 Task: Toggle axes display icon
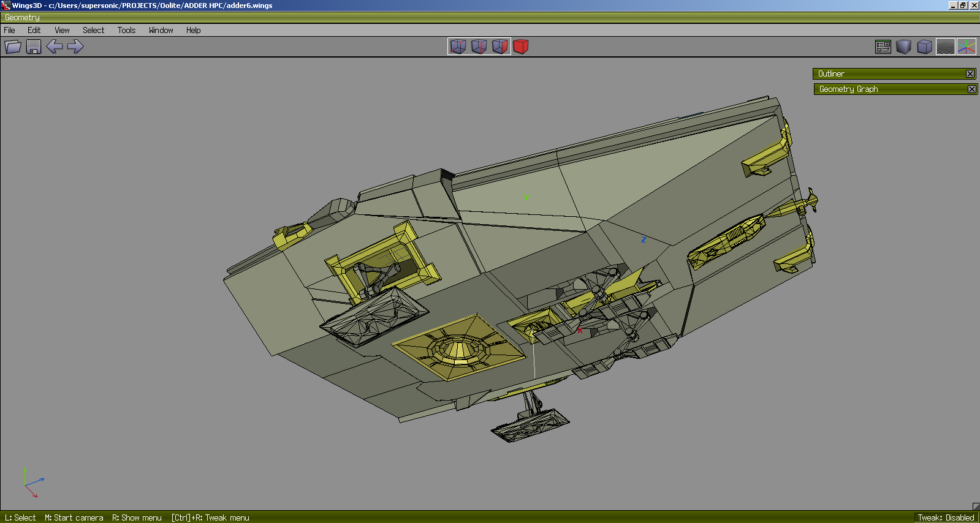click(967, 47)
